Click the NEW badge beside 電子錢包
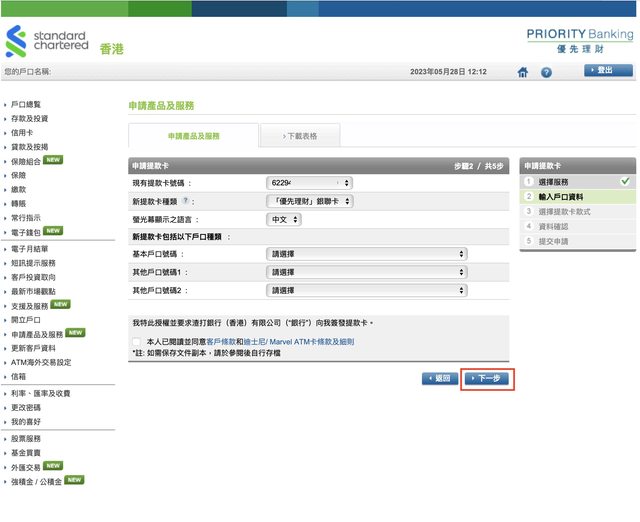This screenshot has width=640, height=522. 53,231
